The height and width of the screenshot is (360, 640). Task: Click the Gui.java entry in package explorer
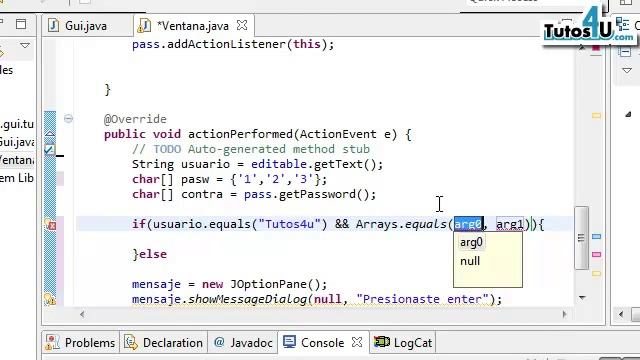coord(17,142)
